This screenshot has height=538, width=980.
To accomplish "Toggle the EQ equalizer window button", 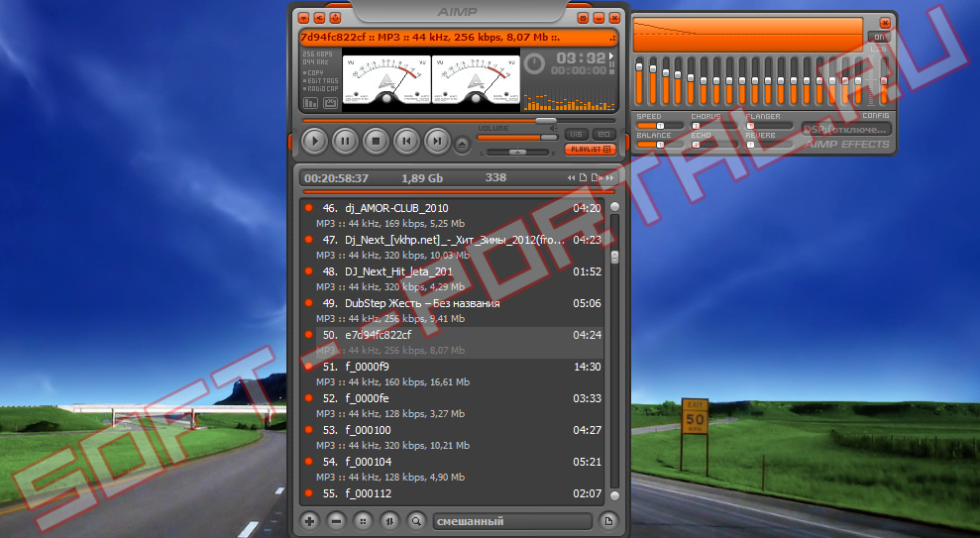I will click(x=603, y=135).
